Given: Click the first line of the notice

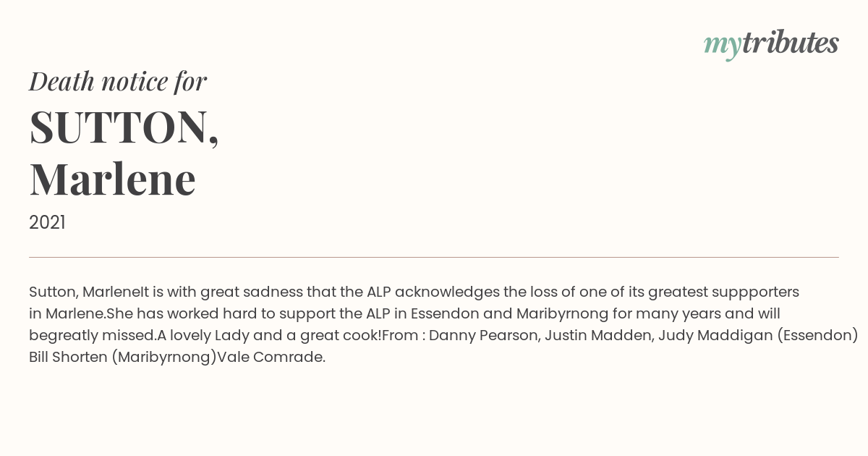Looking at the screenshot, I should point(414,292).
